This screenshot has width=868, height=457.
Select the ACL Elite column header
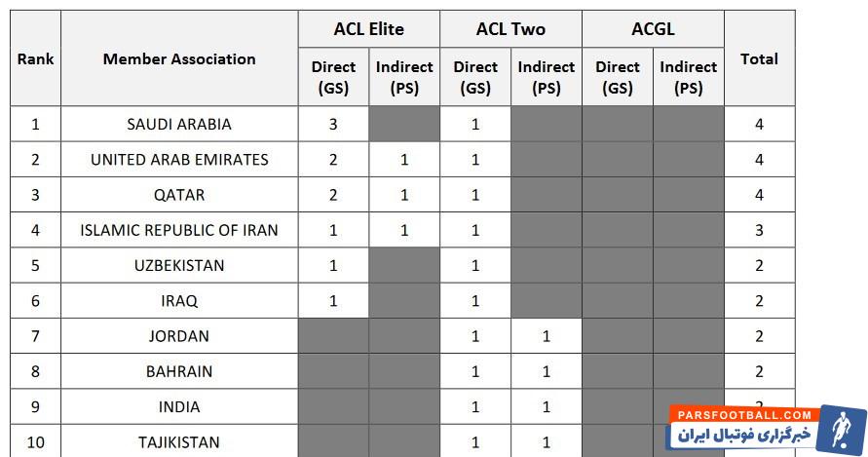(369, 29)
